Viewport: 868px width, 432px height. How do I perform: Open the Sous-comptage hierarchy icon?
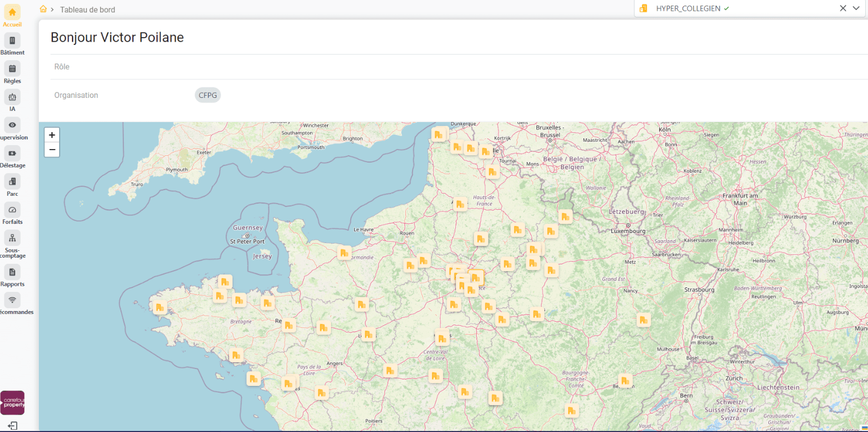12,238
